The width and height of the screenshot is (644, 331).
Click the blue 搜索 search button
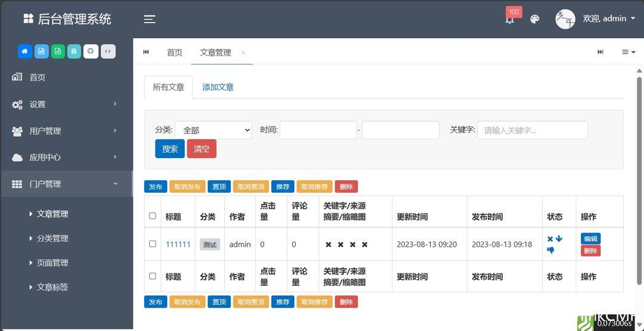click(x=170, y=149)
